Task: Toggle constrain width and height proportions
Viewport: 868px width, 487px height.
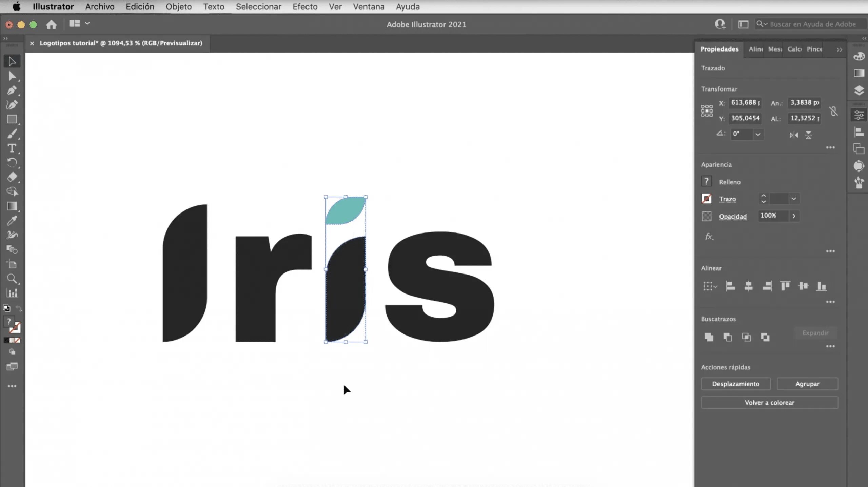Action: (833, 111)
